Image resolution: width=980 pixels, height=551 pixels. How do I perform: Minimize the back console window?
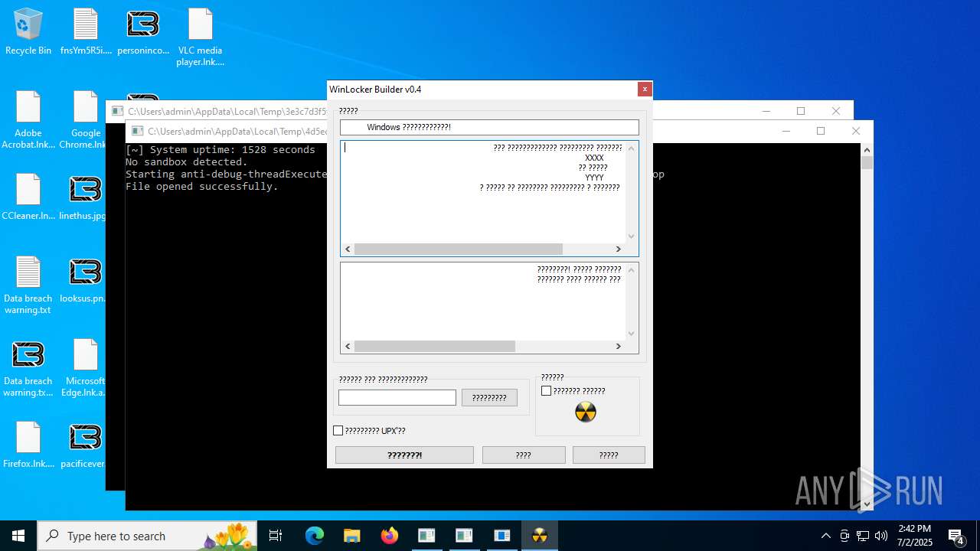(x=766, y=111)
